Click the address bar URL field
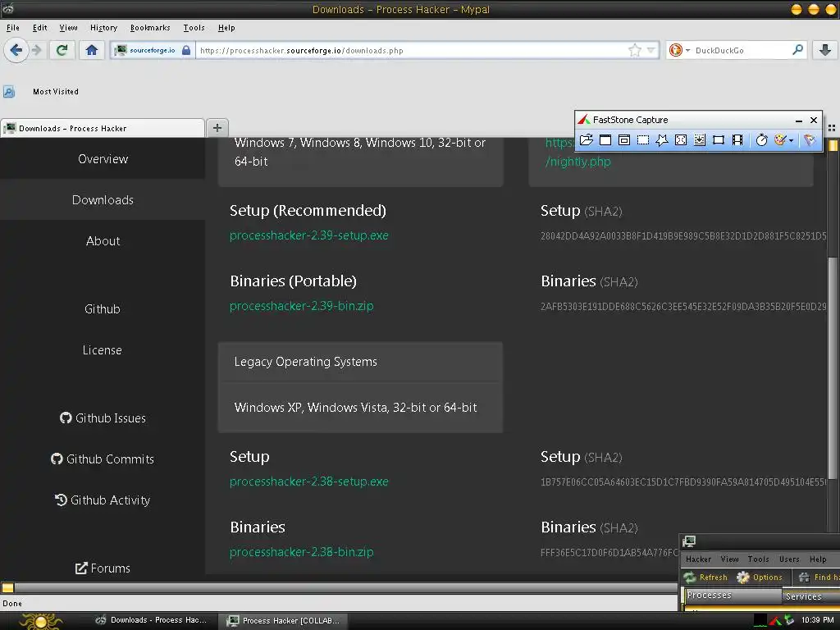The image size is (840, 630). (x=413, y=50)
